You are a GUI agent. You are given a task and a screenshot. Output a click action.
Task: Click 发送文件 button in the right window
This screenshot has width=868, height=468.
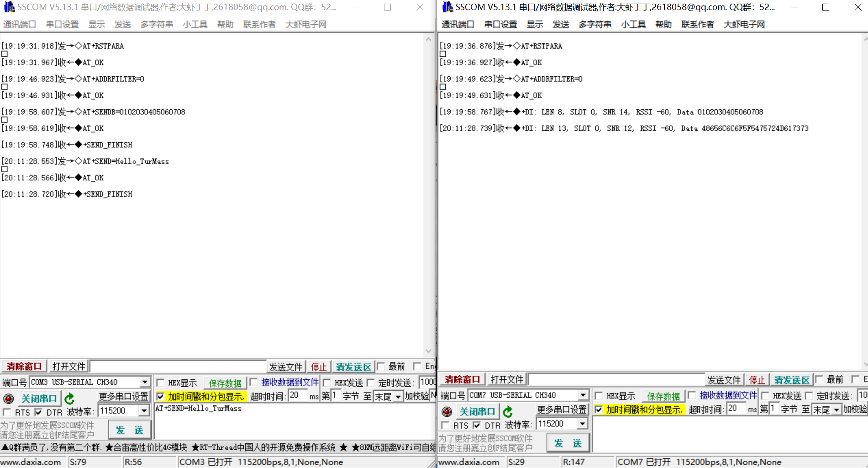[x=724, y=380]
